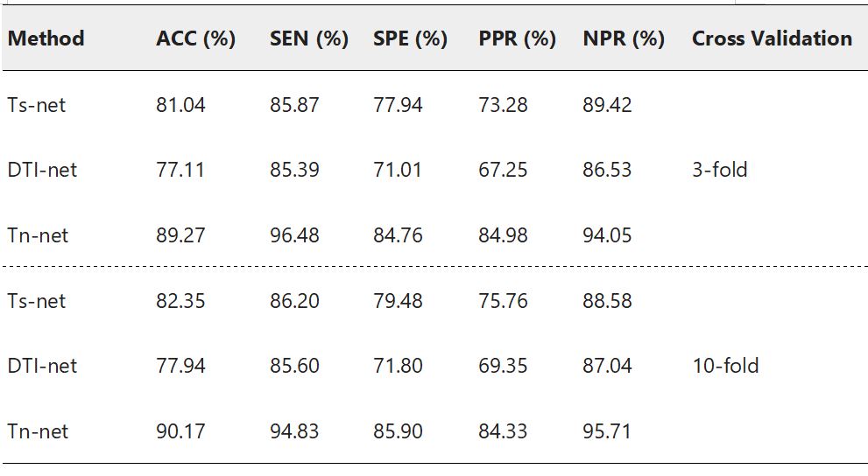Click the NPR value 95.71
Viewport: 868px width, 476px height.
(607, 431)
